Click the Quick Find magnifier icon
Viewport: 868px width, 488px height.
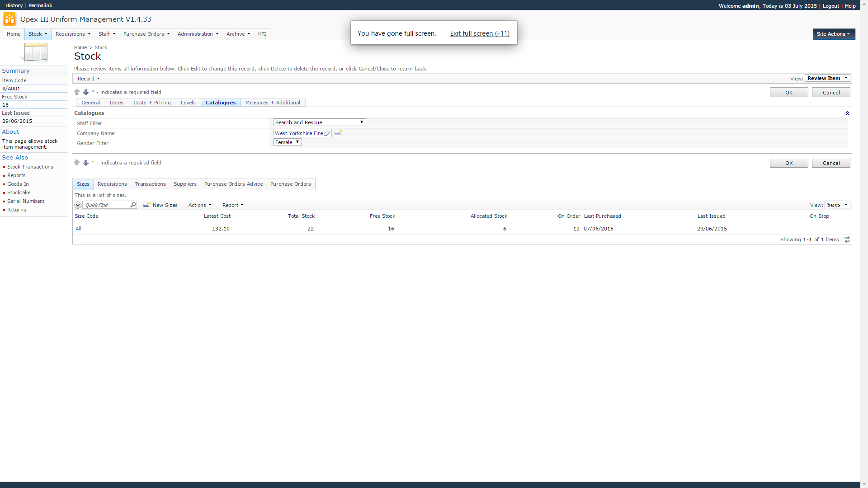pos(133,205)
